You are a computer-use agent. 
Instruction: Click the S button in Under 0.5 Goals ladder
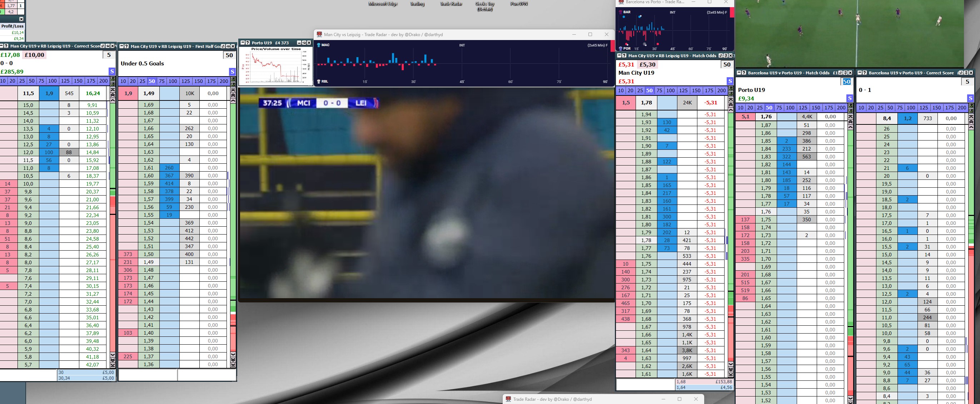[x=232, y=72]
